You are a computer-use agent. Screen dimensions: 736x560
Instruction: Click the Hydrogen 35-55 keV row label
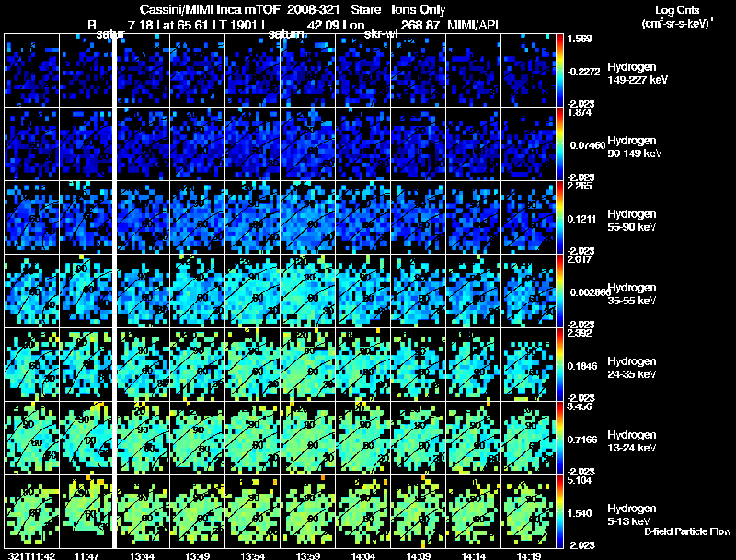pos(632,294)
